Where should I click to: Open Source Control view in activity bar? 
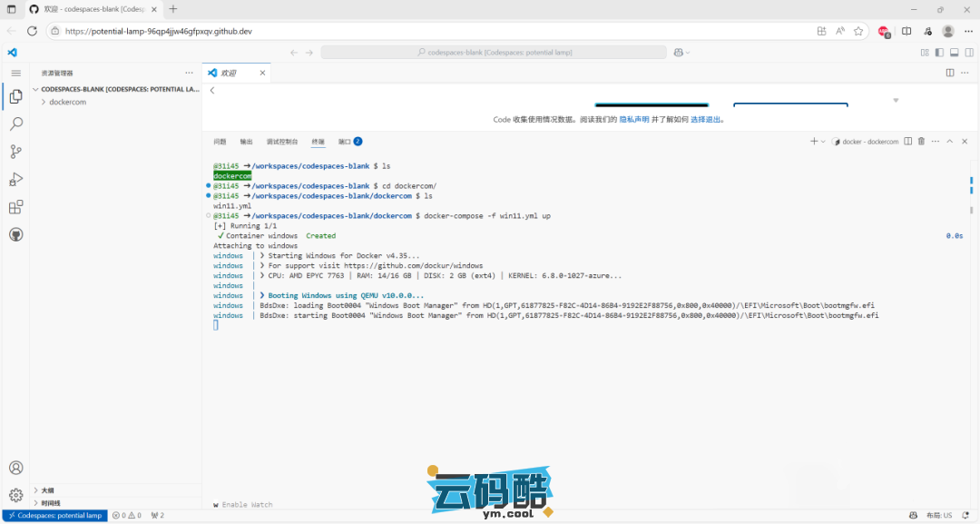click(15, 152)
